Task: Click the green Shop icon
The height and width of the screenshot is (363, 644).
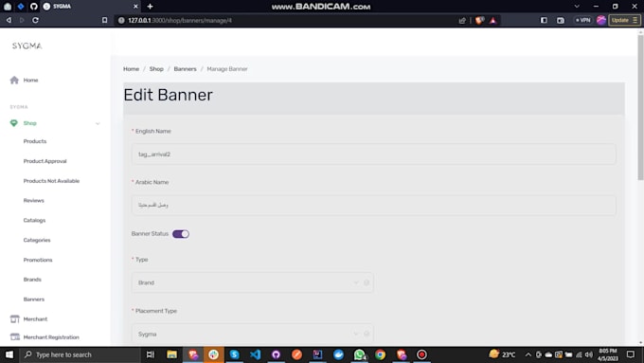Action: click(14, 123)
